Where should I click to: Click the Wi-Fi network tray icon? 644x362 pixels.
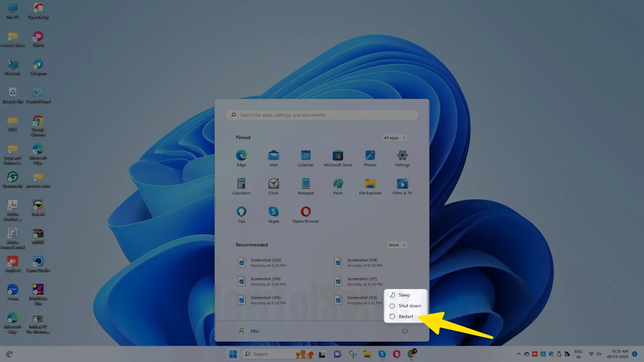pos(591,354)
